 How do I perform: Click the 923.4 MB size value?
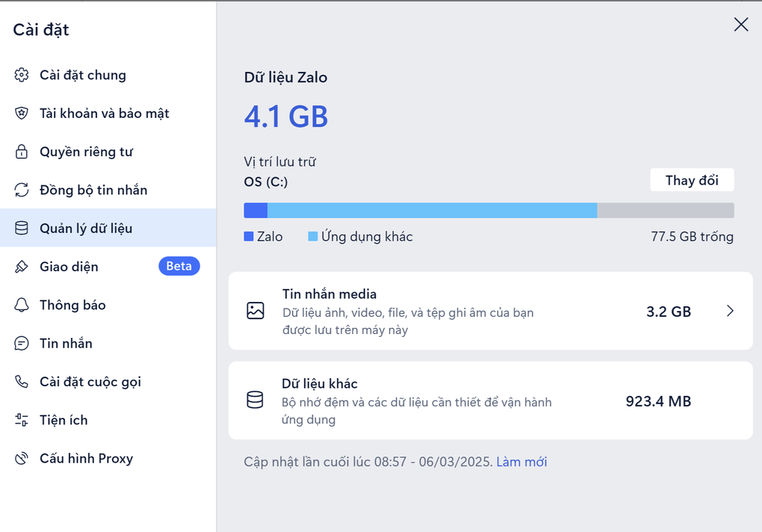click(658, 401)
